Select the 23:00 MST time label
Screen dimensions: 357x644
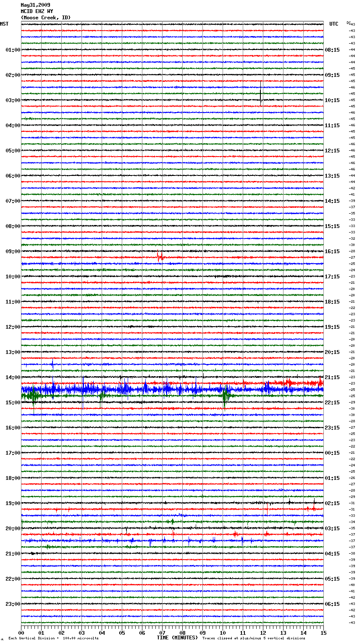coord(13,604)
